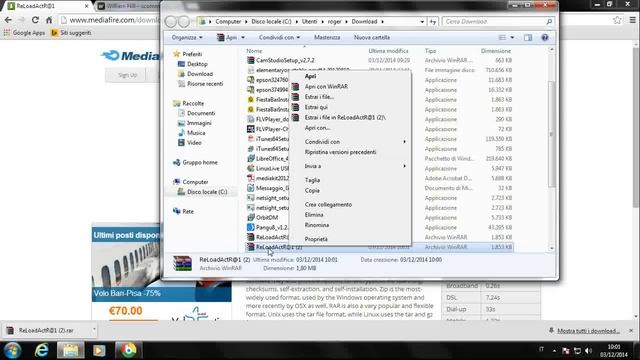The image size is (640, 360).
Task: Open Chrome from the taskbar
Action: [128, 350]
